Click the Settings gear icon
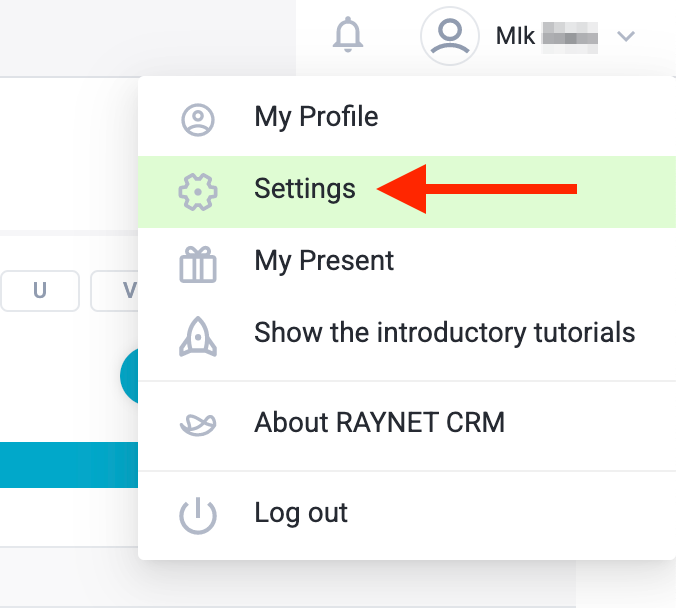 click(197, 190)
